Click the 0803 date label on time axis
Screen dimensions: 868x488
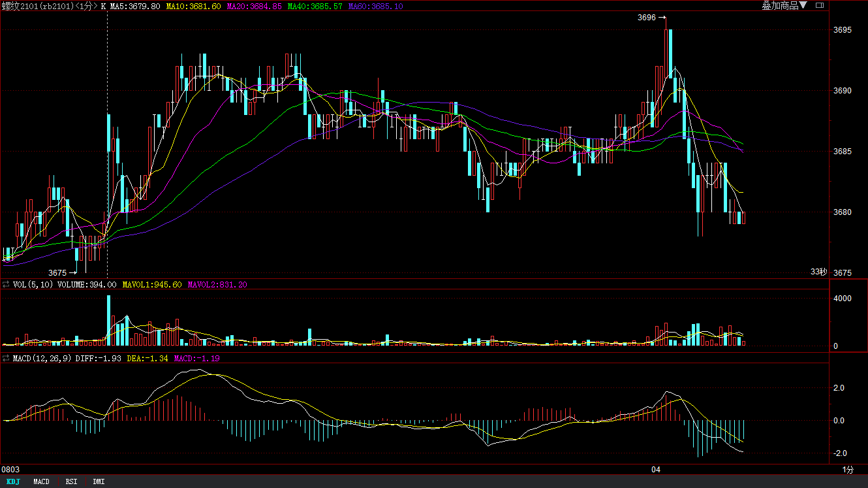[x=10, y=470]
